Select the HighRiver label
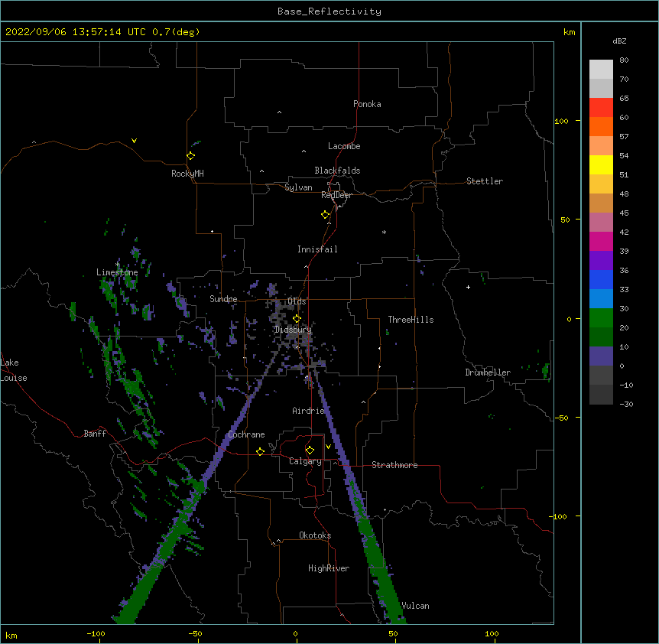 tap(329, 568)
